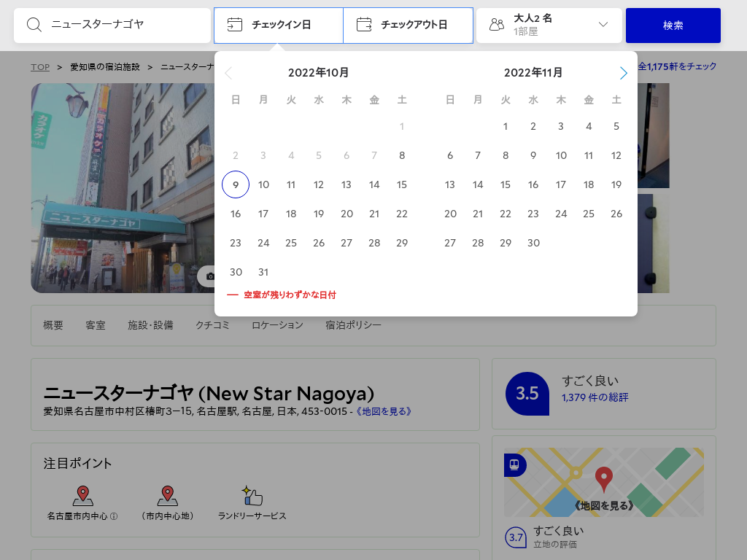Select October 8 in calendar
Viewport: 747px width, 560px height.
click(402, 156)
